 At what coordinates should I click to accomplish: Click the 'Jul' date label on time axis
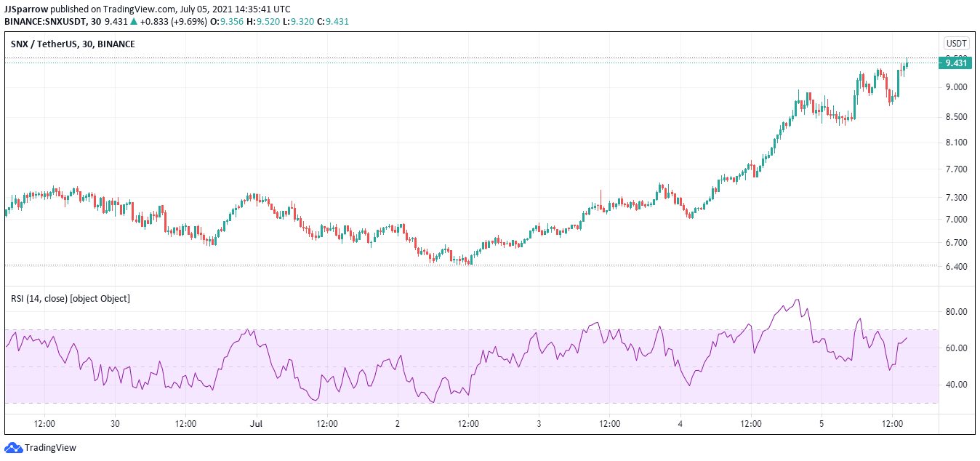click(x=256, y=422)
